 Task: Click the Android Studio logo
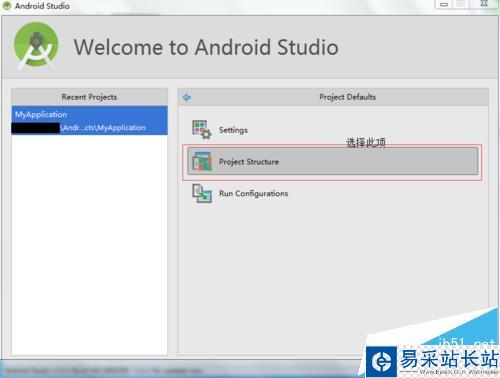(x=36, y=46)
